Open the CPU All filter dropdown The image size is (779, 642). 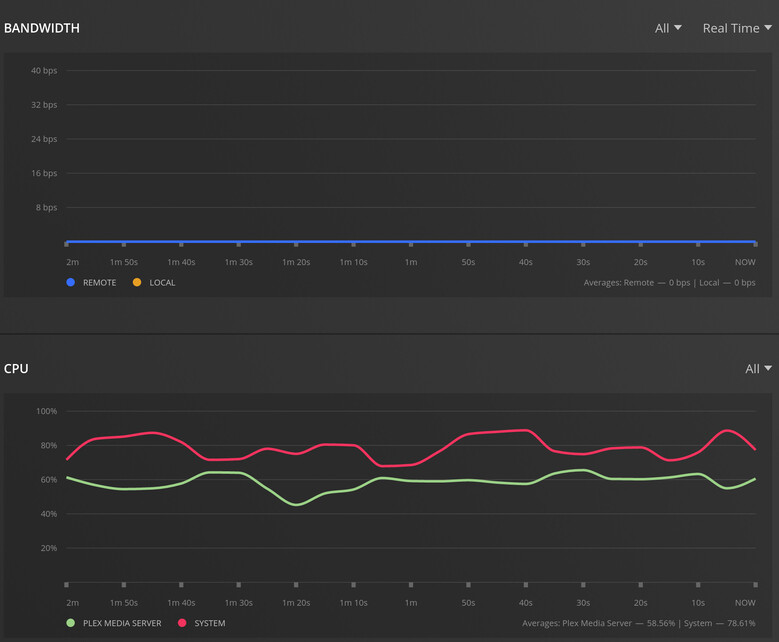[758, 369]
